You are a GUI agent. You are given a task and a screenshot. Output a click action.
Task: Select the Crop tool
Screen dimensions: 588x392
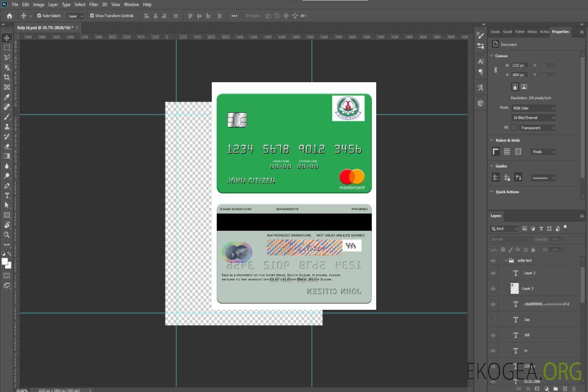point(7,77)
